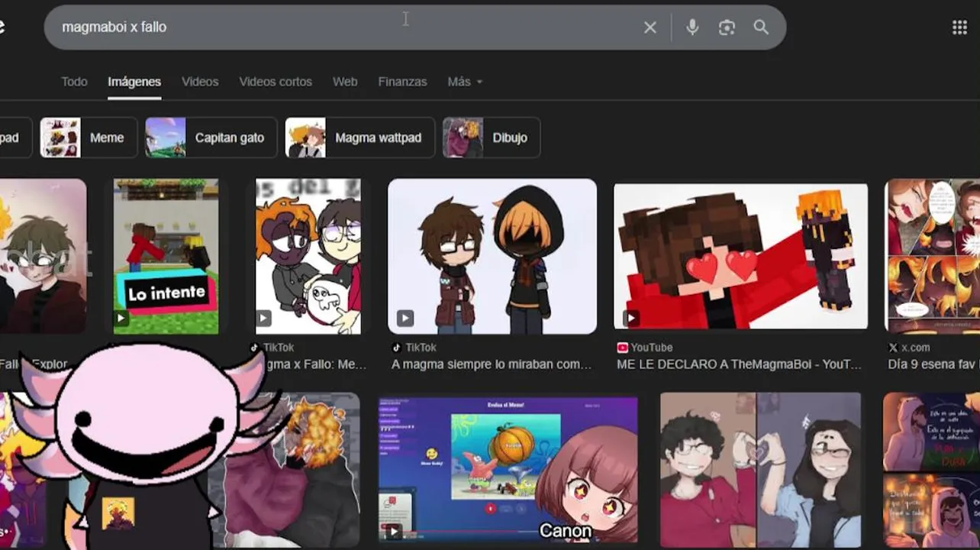
Task: Apply the Dibujo filter chip
Action: (492, 137)
